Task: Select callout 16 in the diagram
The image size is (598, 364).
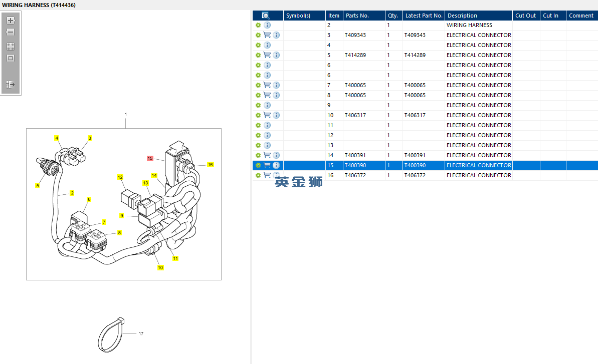Action: click(210, 165)
